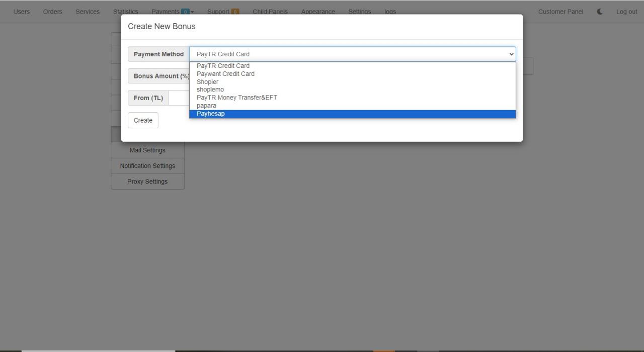Open the Users menu item
Screen dimensions: 644x352
tap(21, 12)
